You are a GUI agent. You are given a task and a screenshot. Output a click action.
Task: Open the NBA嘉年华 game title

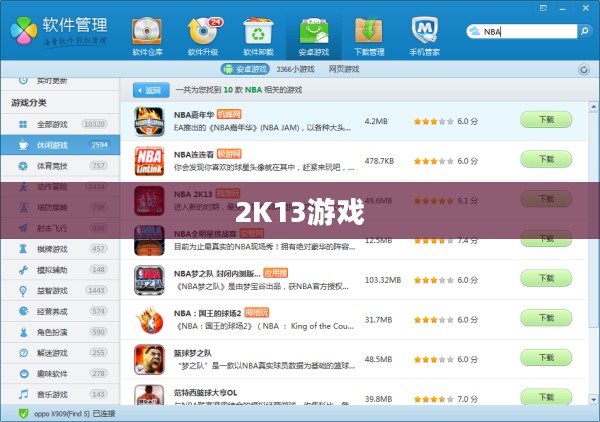(194, 115)
